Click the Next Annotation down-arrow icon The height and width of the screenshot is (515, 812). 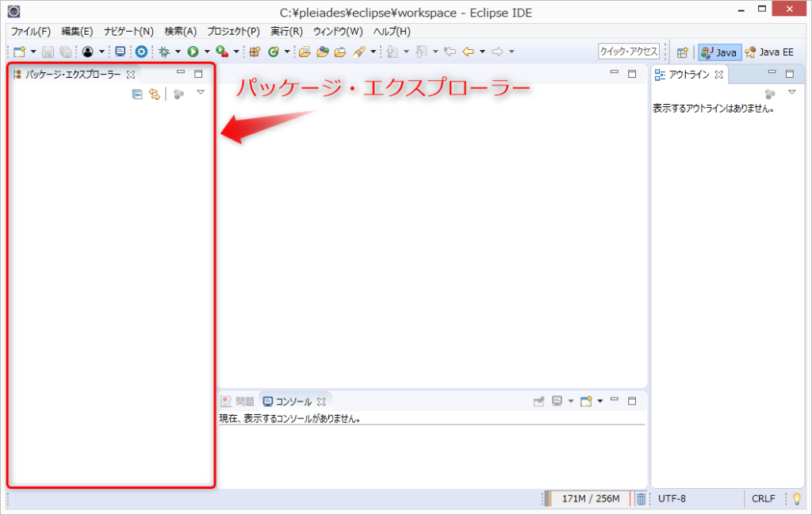[x=392, y=52]
